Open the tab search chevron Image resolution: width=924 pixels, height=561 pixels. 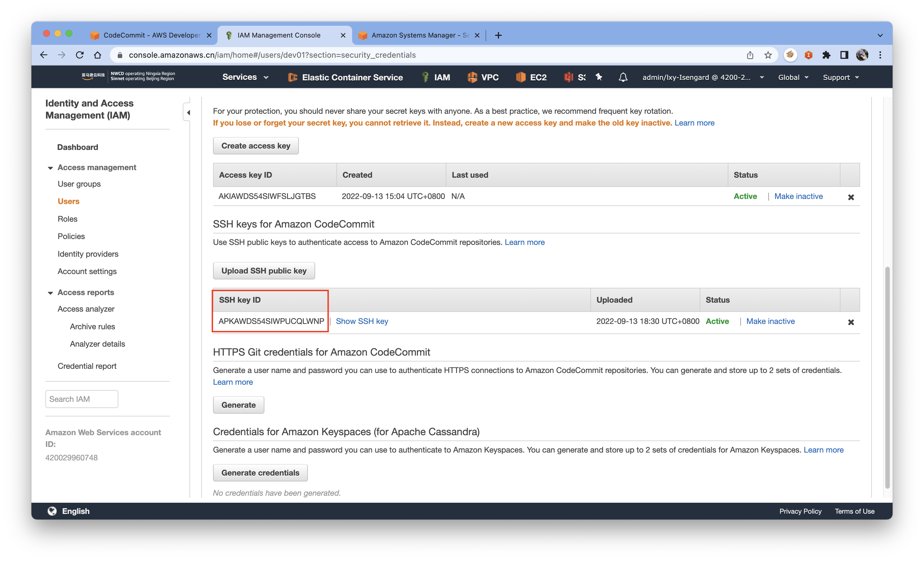coord(880,35)
